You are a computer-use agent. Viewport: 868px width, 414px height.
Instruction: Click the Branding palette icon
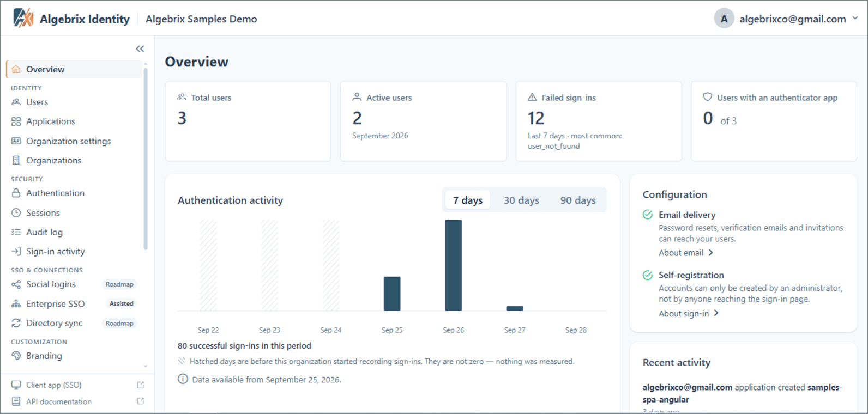16,356
